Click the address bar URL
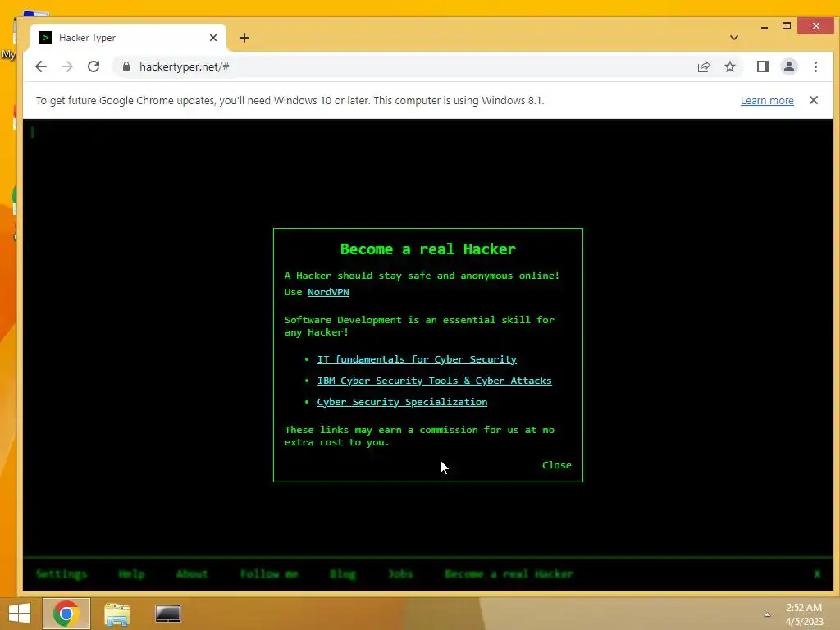The image size is (840, 630). (x=185, y=66)
